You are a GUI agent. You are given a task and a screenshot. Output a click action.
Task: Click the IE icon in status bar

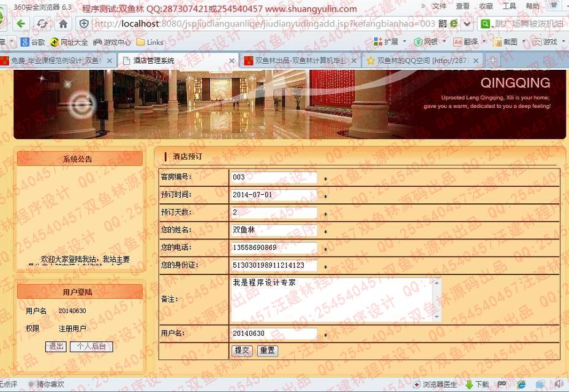[521, 385]
